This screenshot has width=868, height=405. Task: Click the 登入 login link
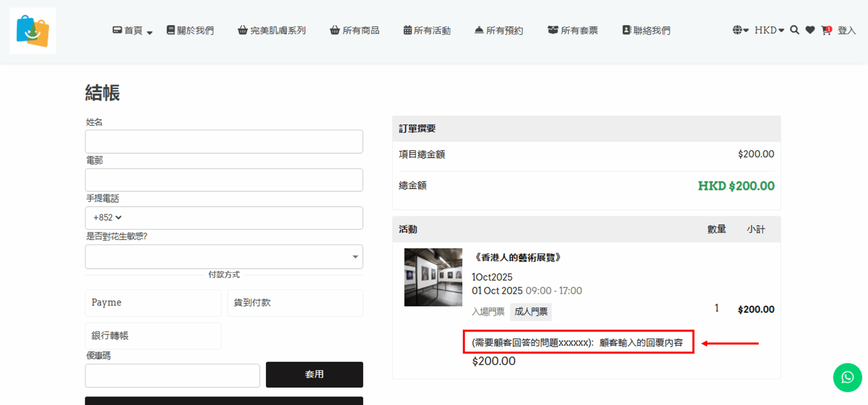point(846,30)
